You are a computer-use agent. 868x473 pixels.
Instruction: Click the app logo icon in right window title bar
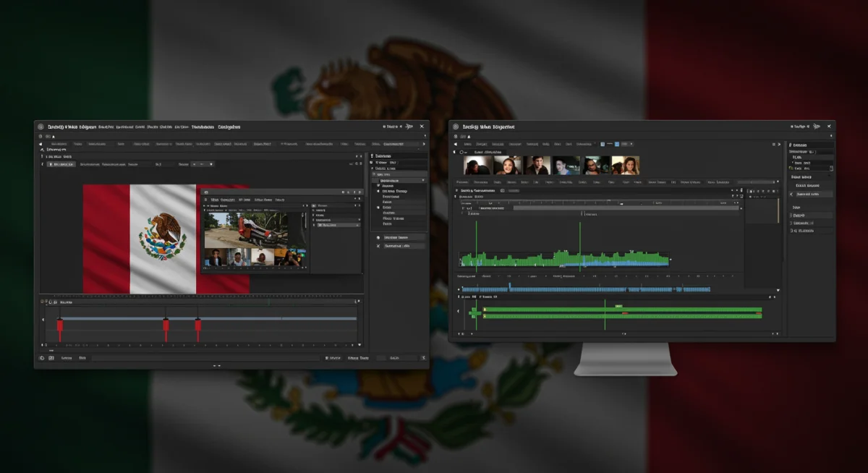pos(456,127)
